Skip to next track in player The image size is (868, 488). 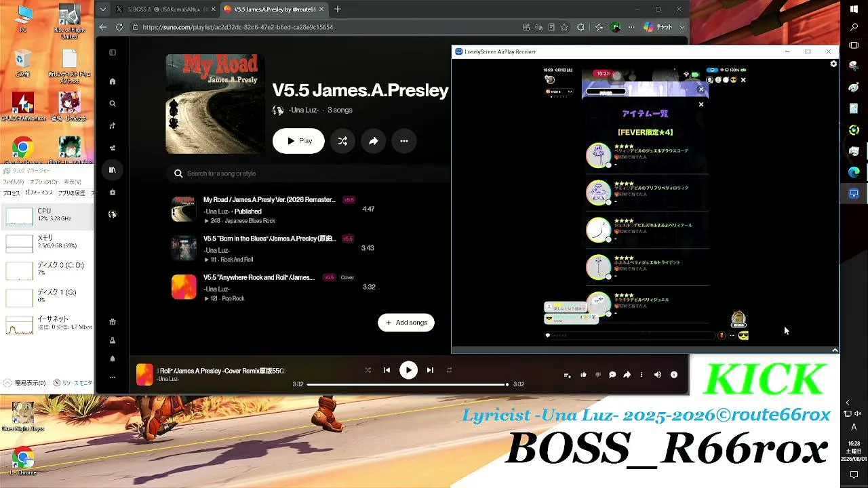click(x=430, y=370)
